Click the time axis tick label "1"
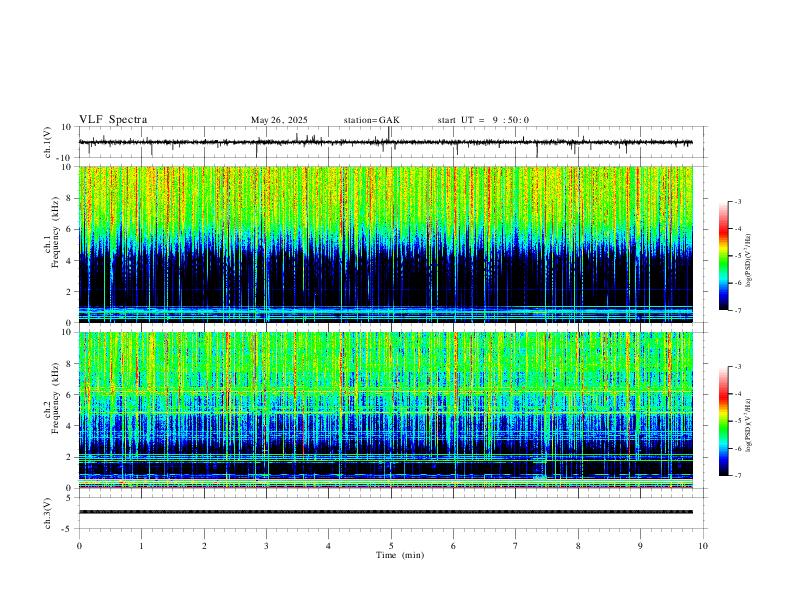The image size is (792, 612). point(141,546)
